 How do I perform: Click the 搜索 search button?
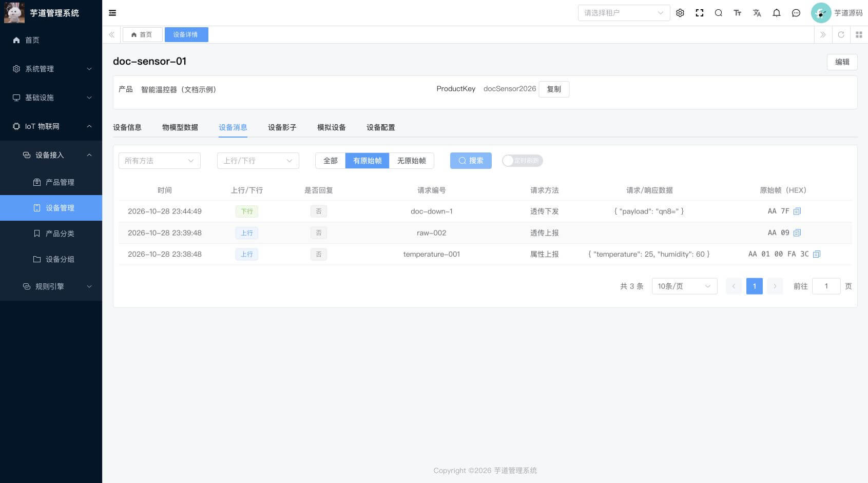pos(471,161)
